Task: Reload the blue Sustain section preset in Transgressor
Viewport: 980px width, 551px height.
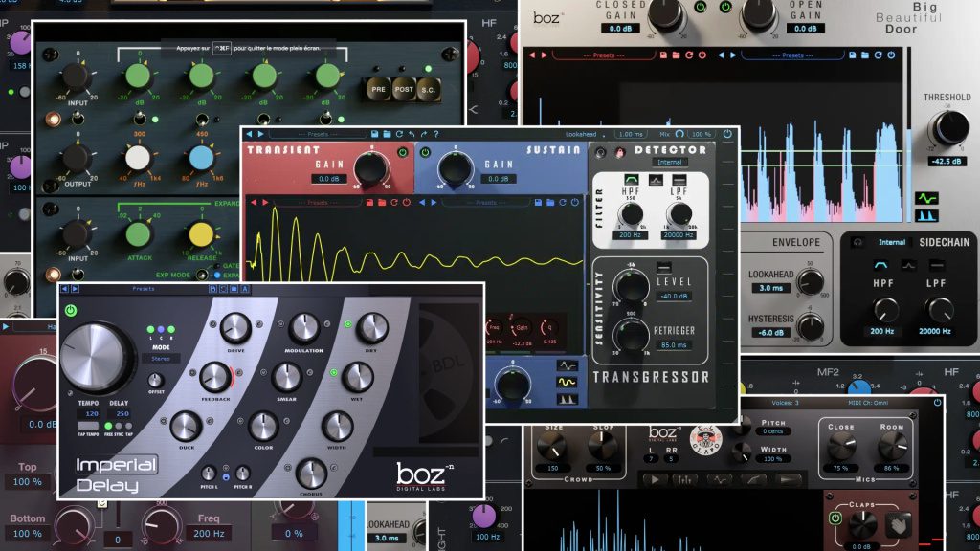Action: pos(563,203)
